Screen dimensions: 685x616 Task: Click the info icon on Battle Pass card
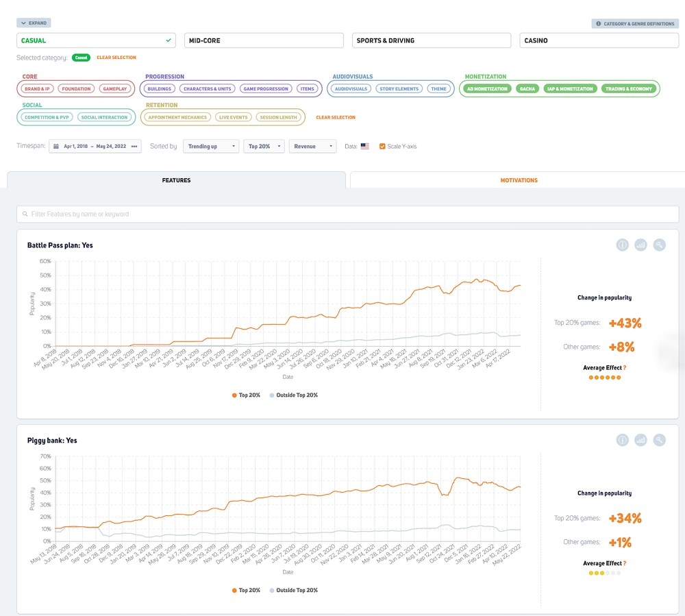point(622,245)
